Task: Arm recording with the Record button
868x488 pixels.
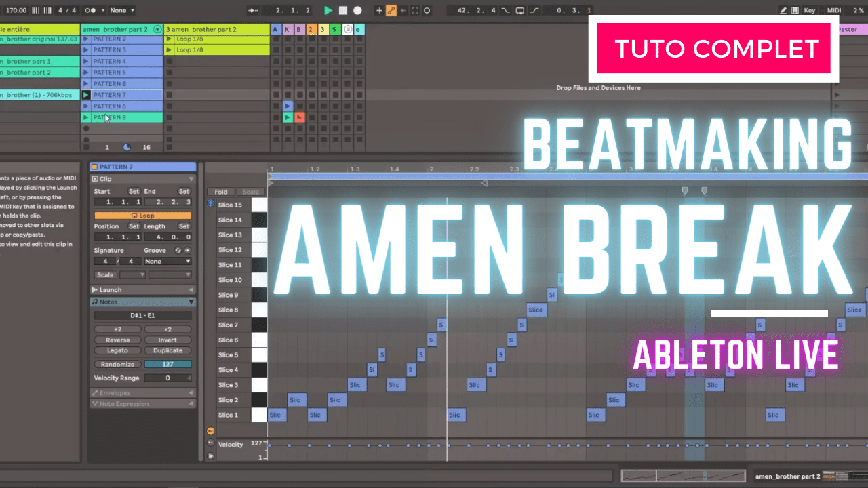Action: tap(357, 11)
